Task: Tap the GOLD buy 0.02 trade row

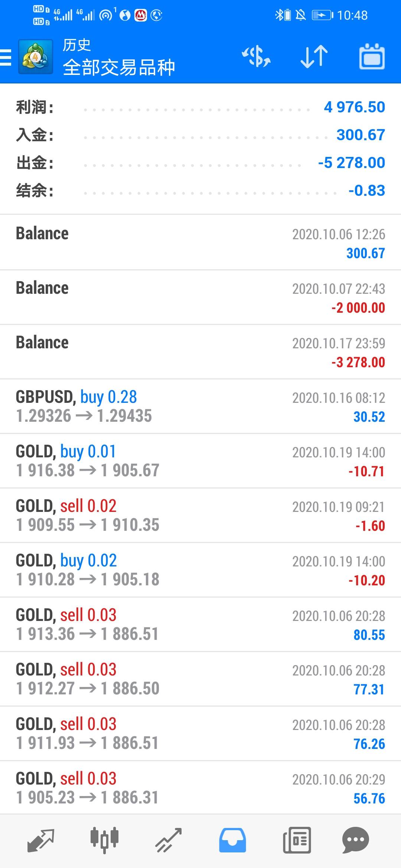Action: [200, 570]
